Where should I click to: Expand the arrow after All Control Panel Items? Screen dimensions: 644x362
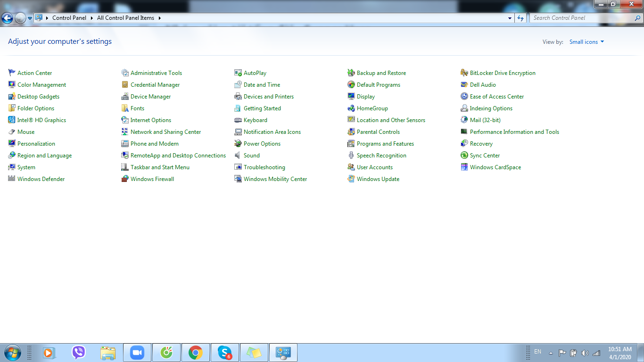click(159, 18)
